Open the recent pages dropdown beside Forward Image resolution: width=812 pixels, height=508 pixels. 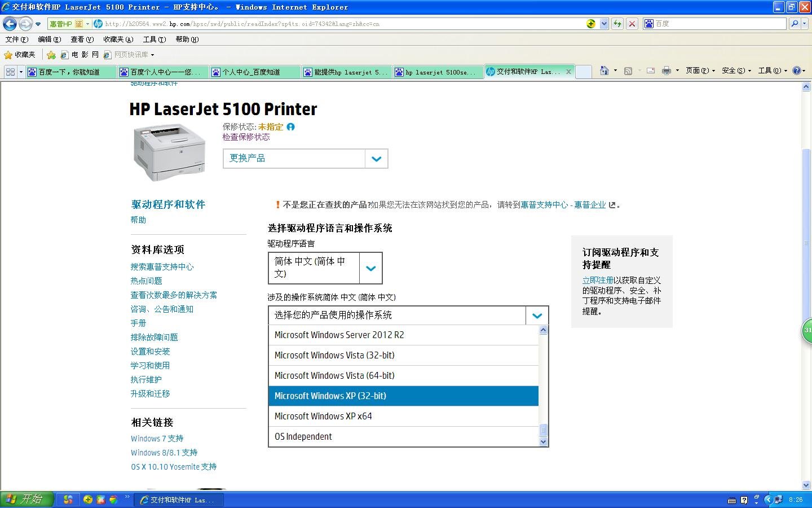point(38,24)
